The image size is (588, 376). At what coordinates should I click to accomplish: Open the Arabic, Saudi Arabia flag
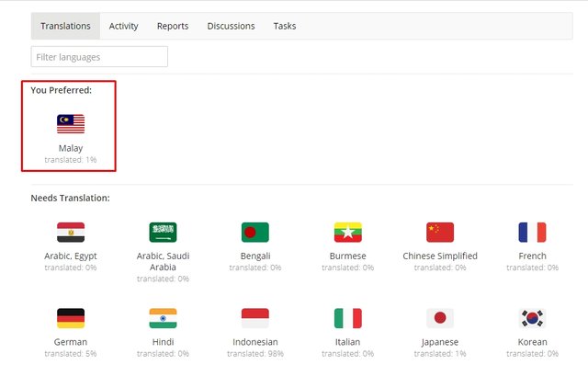point(163,232)
